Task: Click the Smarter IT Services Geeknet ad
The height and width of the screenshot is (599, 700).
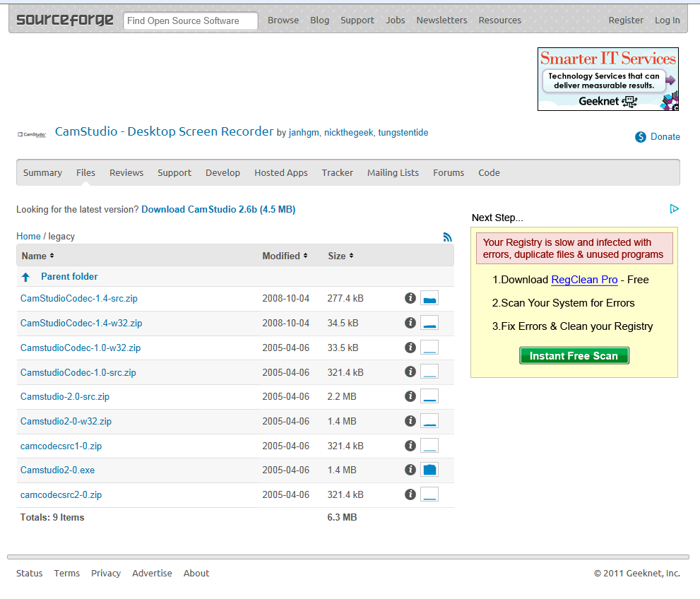Action: tap(608, 79)
